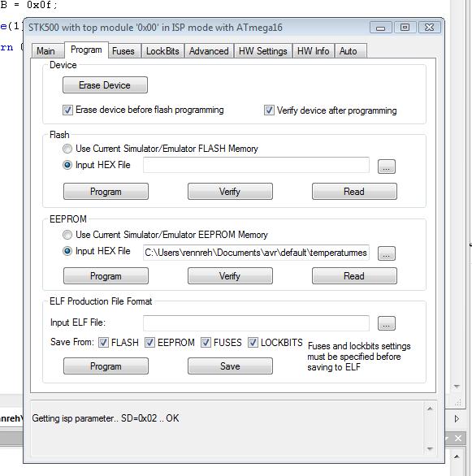Click Program in the EEPROM section
472x476 pixels.
click(106, 275)
